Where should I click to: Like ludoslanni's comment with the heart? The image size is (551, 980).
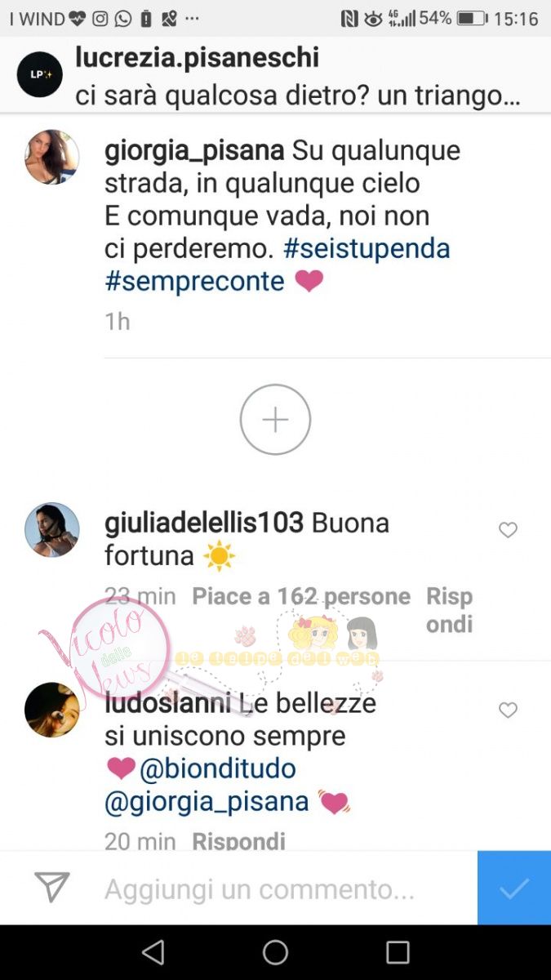coord(508,710)
